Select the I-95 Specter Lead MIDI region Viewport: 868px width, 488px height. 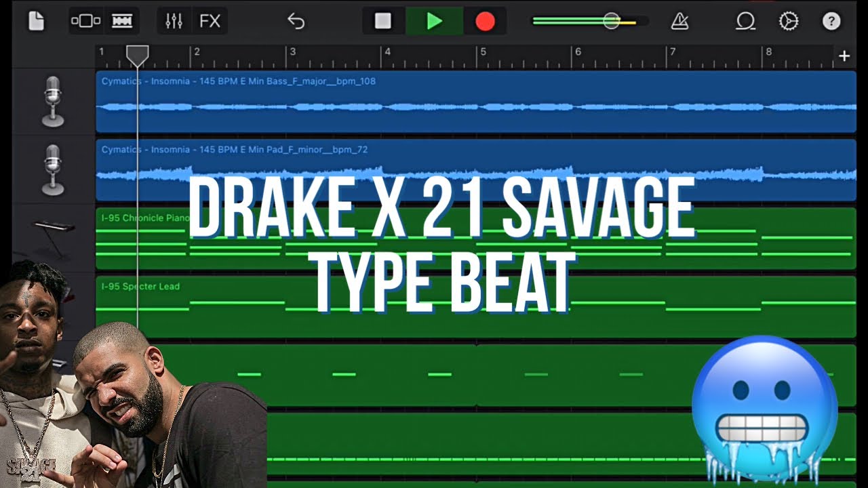(x=476, y=307)
